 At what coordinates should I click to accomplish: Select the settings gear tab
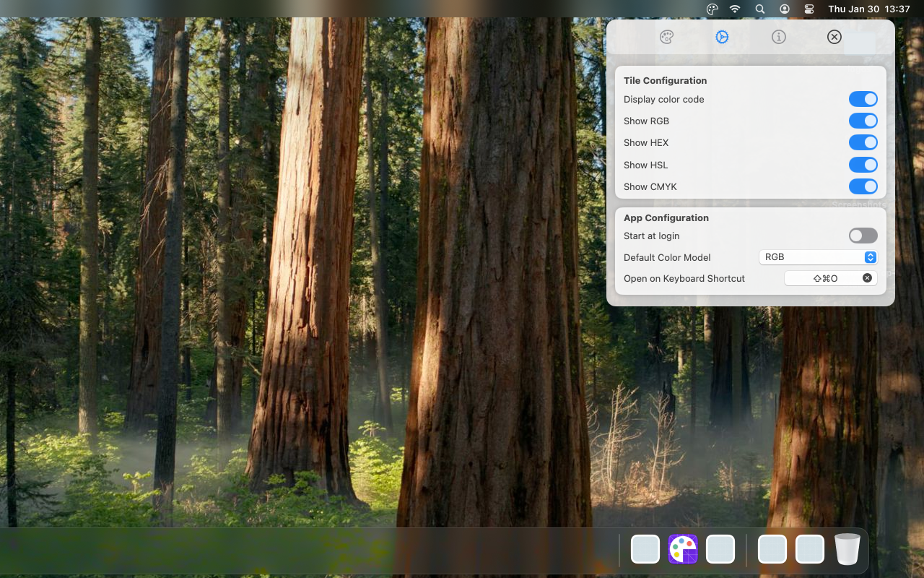click(722, 37)
